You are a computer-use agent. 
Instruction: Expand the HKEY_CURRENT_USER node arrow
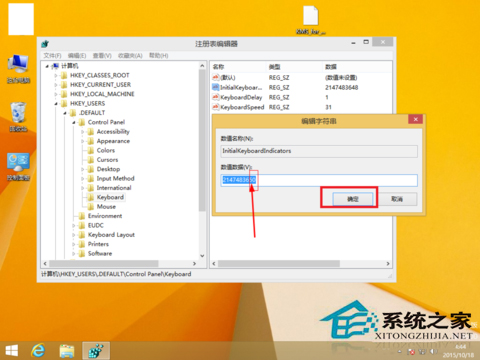point(56,85)
